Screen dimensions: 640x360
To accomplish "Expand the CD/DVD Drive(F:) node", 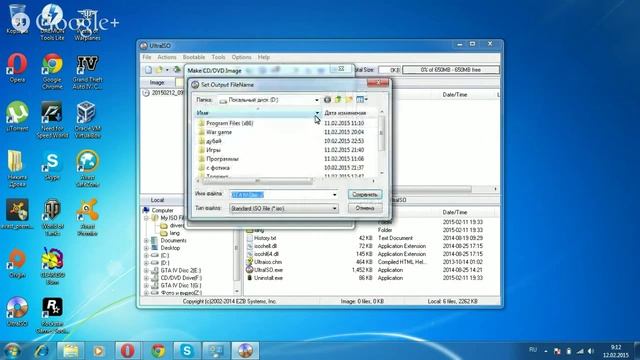I will (147, 278).
